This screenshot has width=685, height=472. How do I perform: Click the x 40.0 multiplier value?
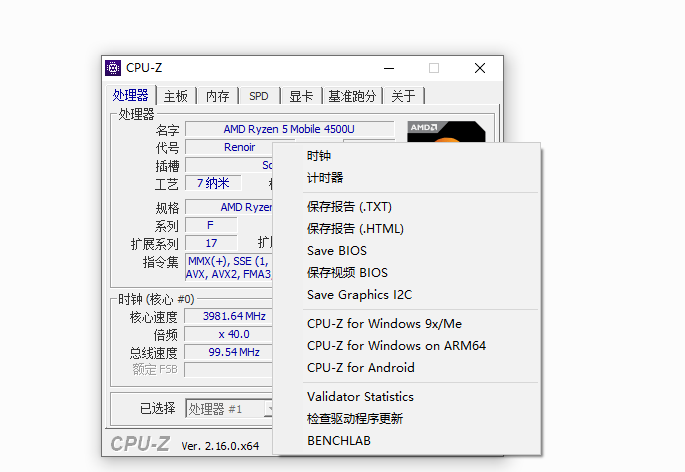click(x=229, y=334)
